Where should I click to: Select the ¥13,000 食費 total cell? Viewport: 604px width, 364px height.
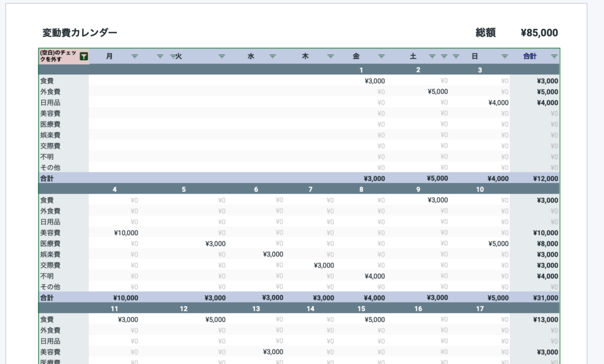(x=545, y=320)
